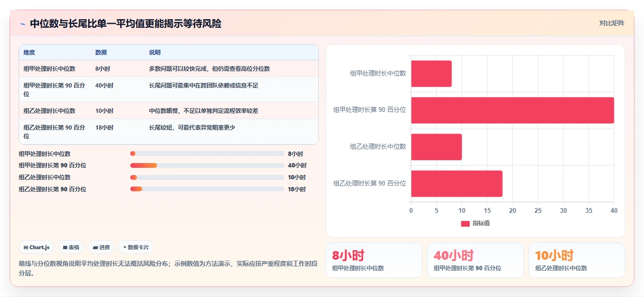Select the Chart.js tag chip
644x297 pixels.
37,247
